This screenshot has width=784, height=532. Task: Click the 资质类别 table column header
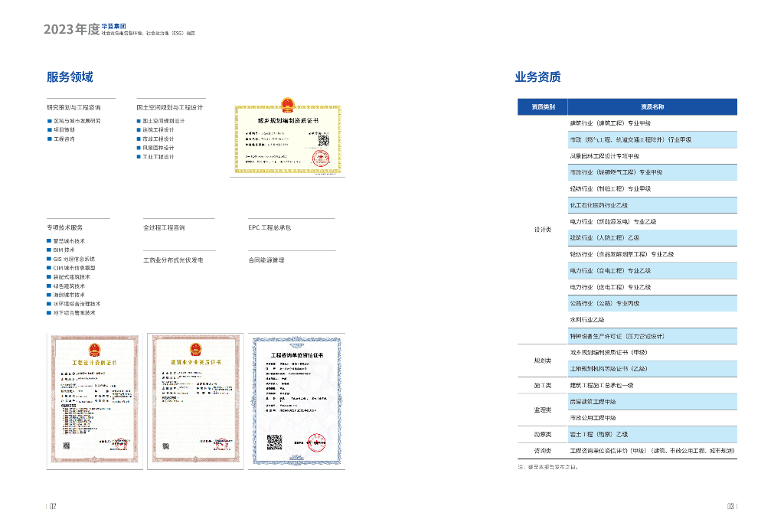click(542, 107)
